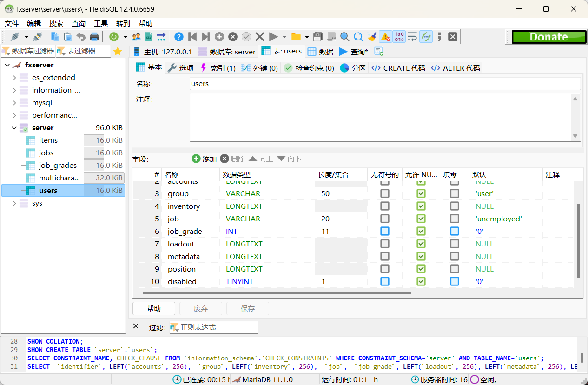The width and height of the screenshot is (588, 385).
Task: Toggle zerofill checkbox for disabled field
Action: [x=455, y=281]
